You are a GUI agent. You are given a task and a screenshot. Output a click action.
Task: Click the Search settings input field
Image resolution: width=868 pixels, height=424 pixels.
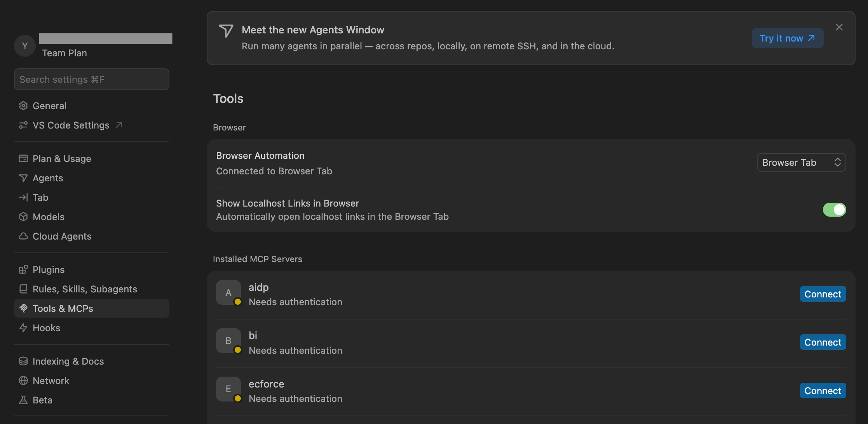click(92, 79)
